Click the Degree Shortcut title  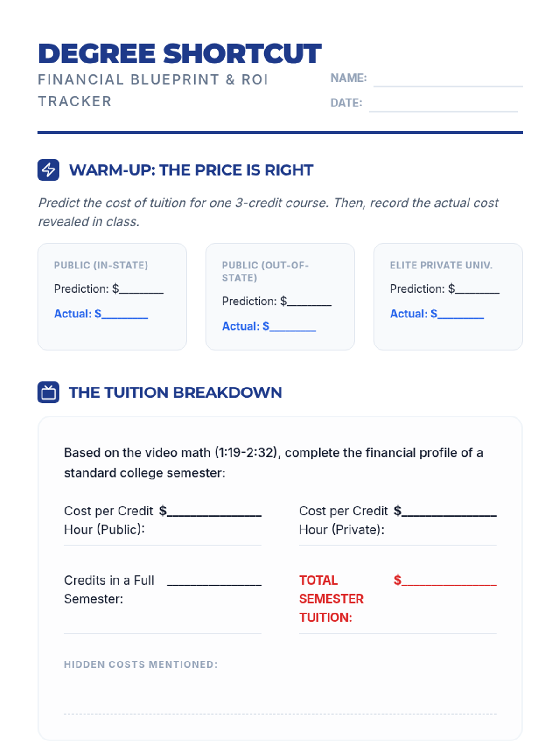coord(180,54)
